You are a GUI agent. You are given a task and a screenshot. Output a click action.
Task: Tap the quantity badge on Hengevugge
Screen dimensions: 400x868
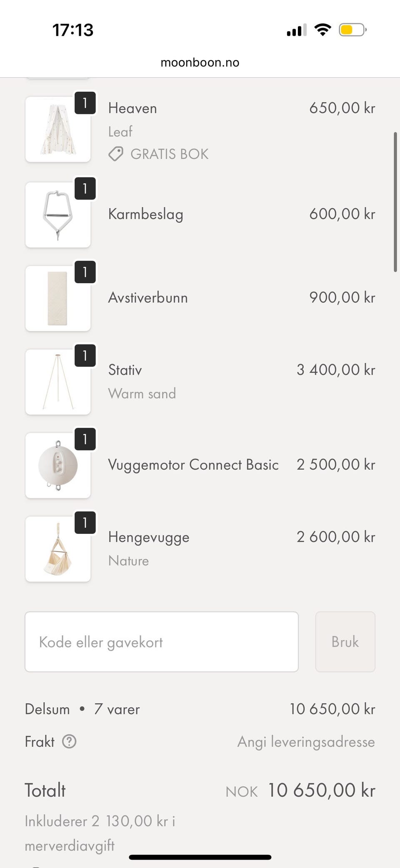point(85,522)
